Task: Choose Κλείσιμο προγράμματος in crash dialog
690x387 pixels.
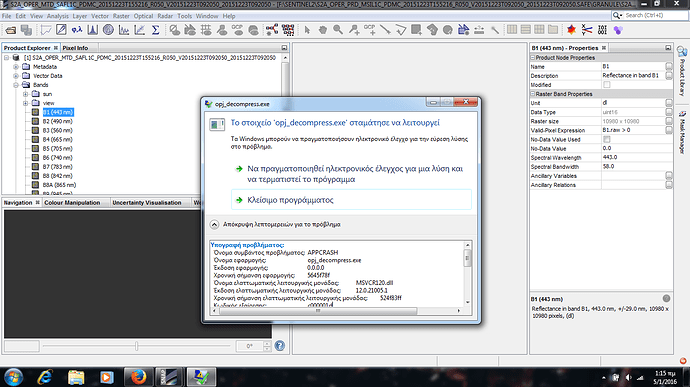Action: pyautogui.click(x=351, y=200)
